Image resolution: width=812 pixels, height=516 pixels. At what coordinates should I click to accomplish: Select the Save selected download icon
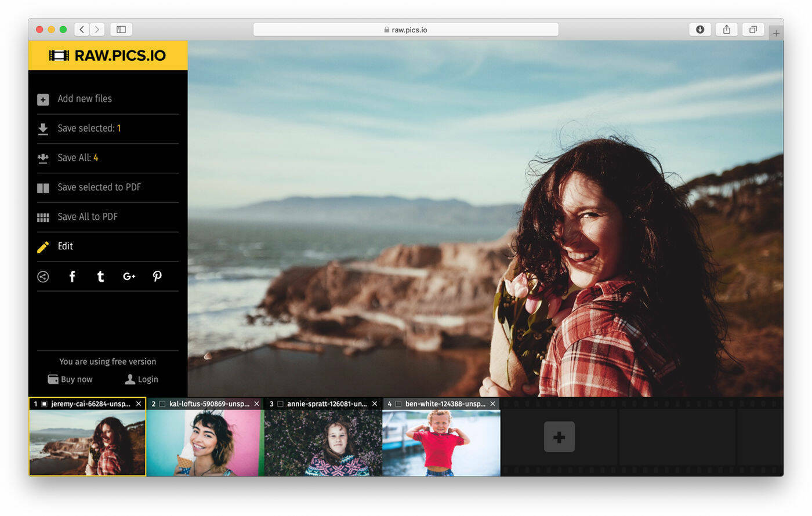pyautogui.click(x=43, y=128)
